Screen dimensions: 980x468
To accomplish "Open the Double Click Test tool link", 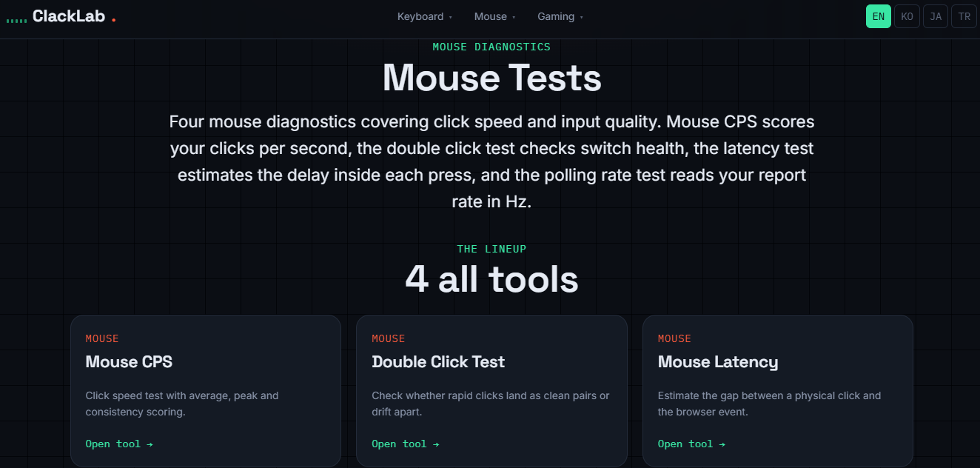I will [406, 444].
